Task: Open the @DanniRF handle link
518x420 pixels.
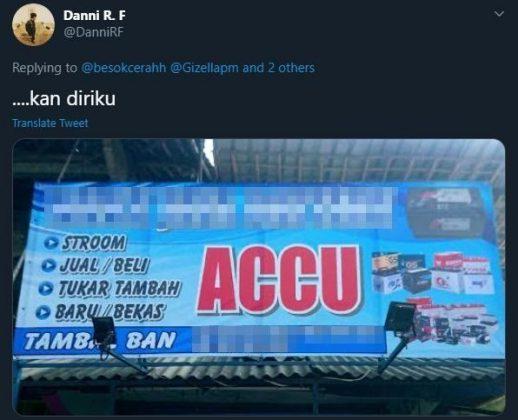Action: 93,32
